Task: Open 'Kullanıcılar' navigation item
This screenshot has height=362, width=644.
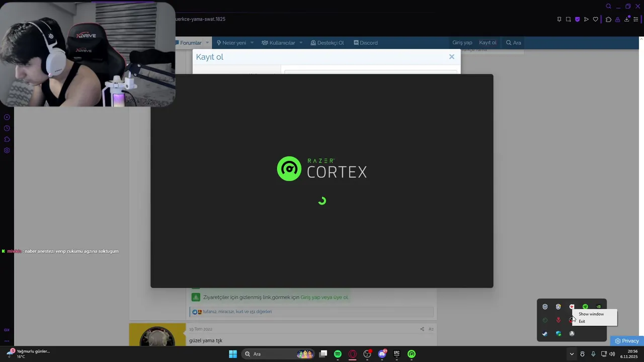Action: pyautogui.click(x=278, y=43)
